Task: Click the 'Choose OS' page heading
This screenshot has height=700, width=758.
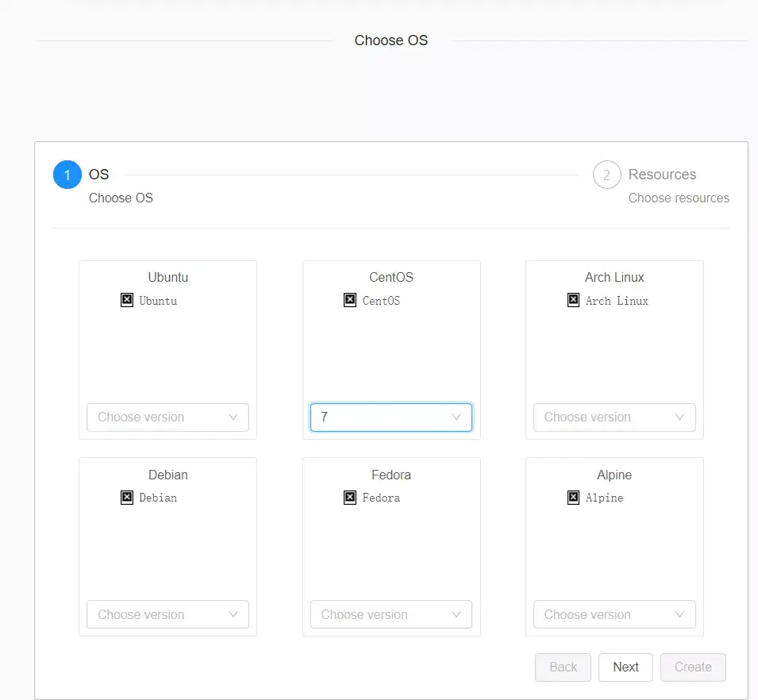Action: point(391,40)
